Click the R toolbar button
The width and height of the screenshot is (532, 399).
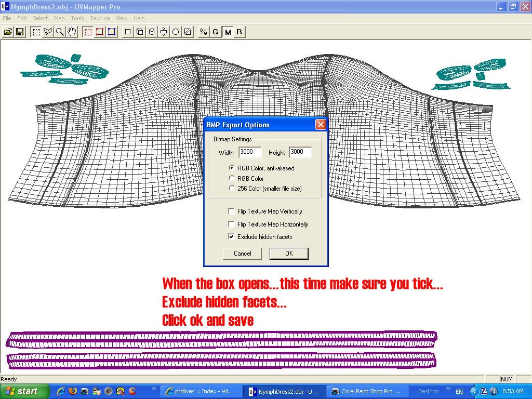point(240,32)
